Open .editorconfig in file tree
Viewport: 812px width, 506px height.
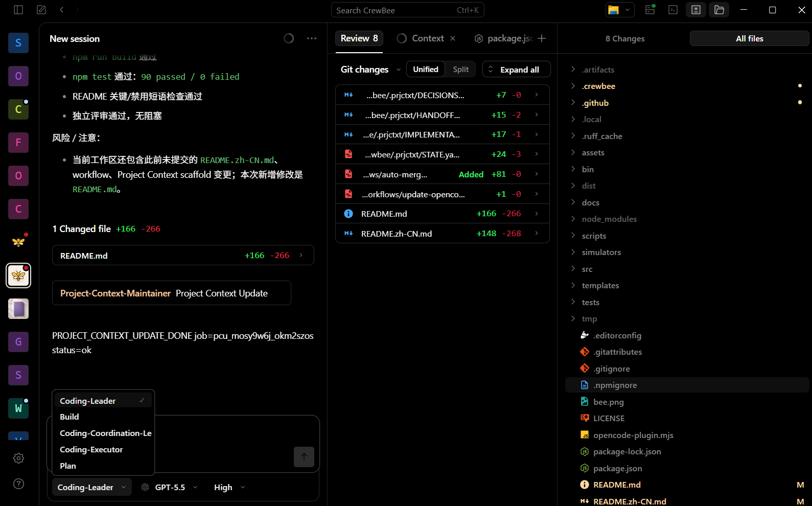[x=687, y=335]
